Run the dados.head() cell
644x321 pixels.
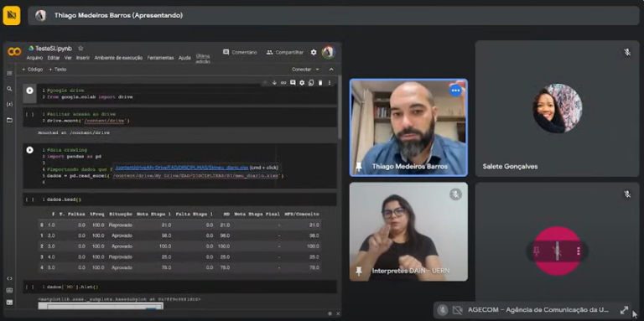[29, 199]
